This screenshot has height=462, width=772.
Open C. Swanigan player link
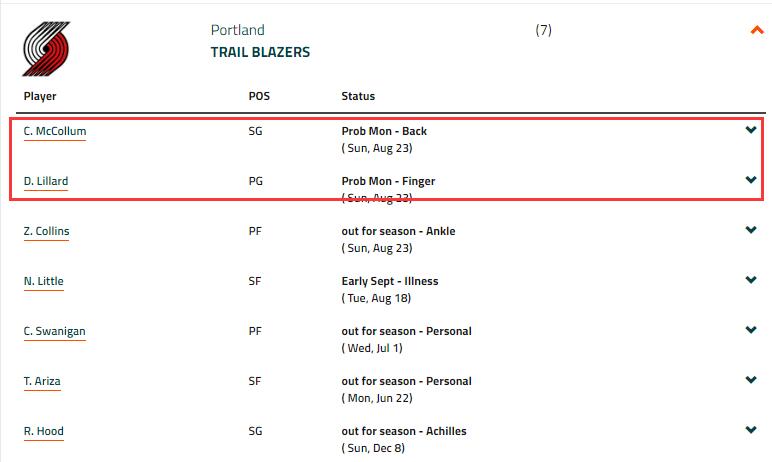(54, 331)
